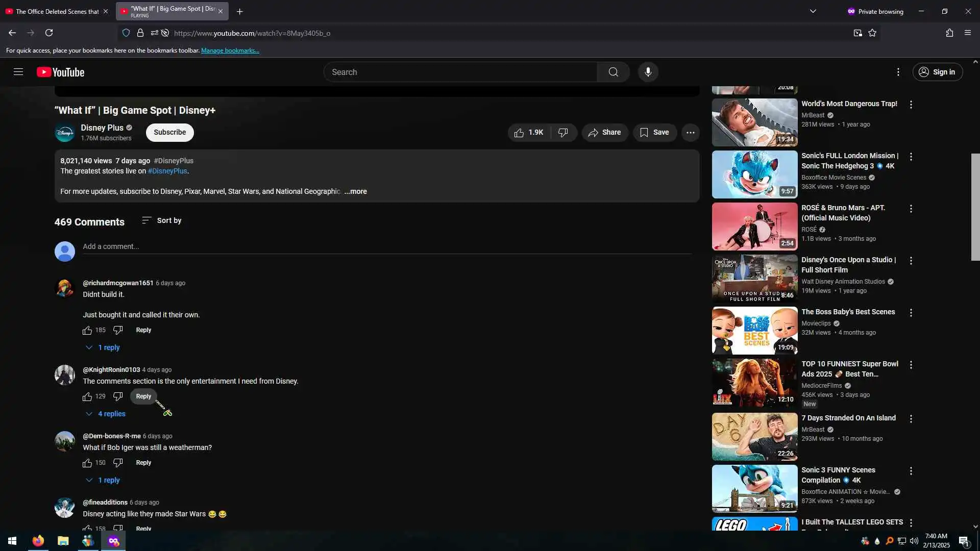The height and width of the screenshot is (551, 980).
Task: Subscribe to the Disney Plus channel
Action: (x=169, y=133)
